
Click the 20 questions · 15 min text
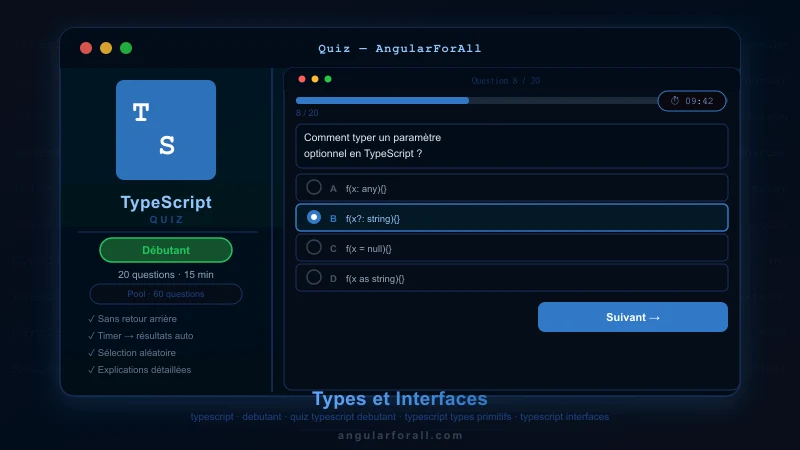tap(166, 274)
